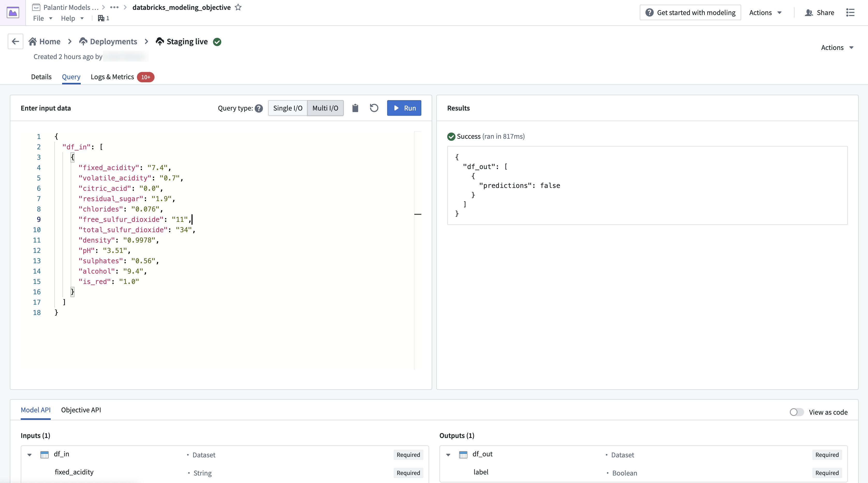
Task: Select the Single I/O query type
Action: click(288, 108)
